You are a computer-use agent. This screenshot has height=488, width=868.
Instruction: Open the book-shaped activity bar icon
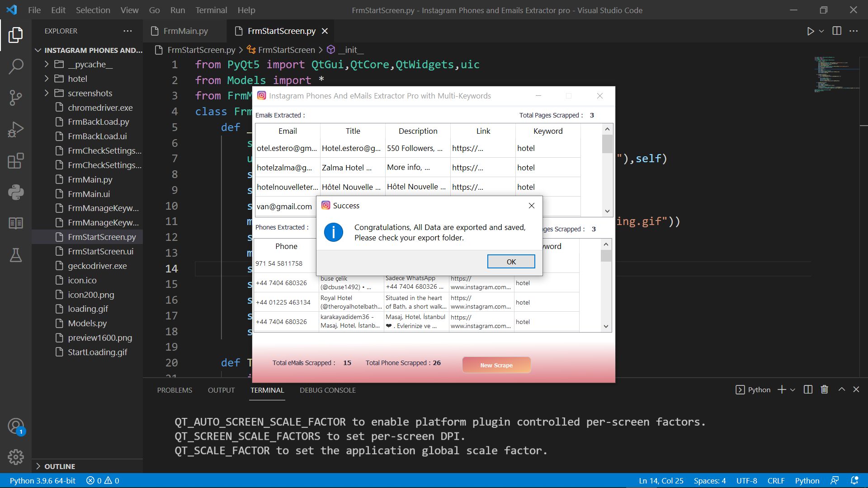pyautogui.click(x=16, y=223)
